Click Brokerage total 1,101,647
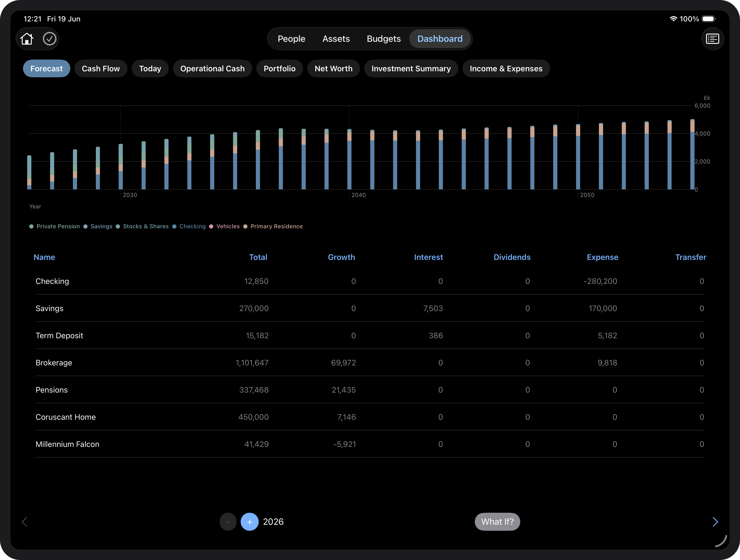 click(252, 363)
